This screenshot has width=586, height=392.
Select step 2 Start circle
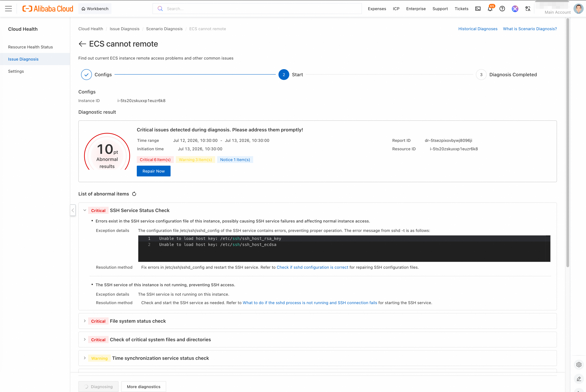[284, 75]
